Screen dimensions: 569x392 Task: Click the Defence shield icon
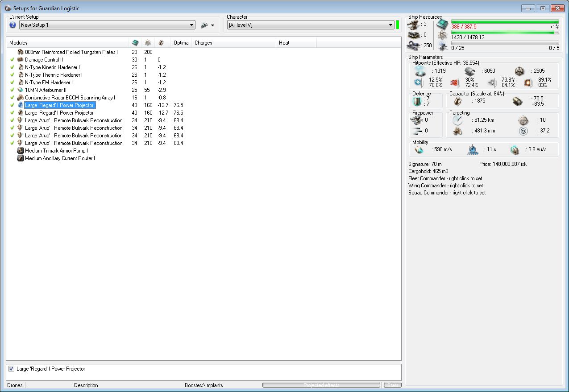point(418,102)
